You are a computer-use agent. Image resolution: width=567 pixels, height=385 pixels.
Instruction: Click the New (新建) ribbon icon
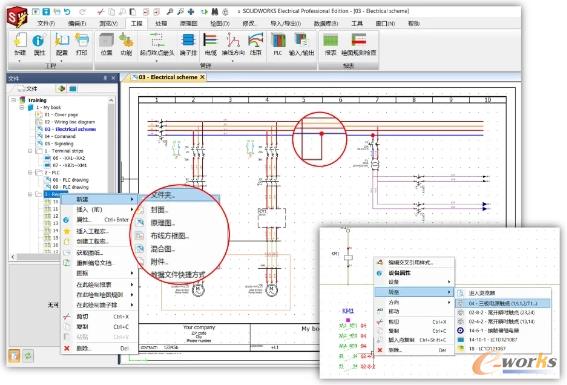(20, 44)
